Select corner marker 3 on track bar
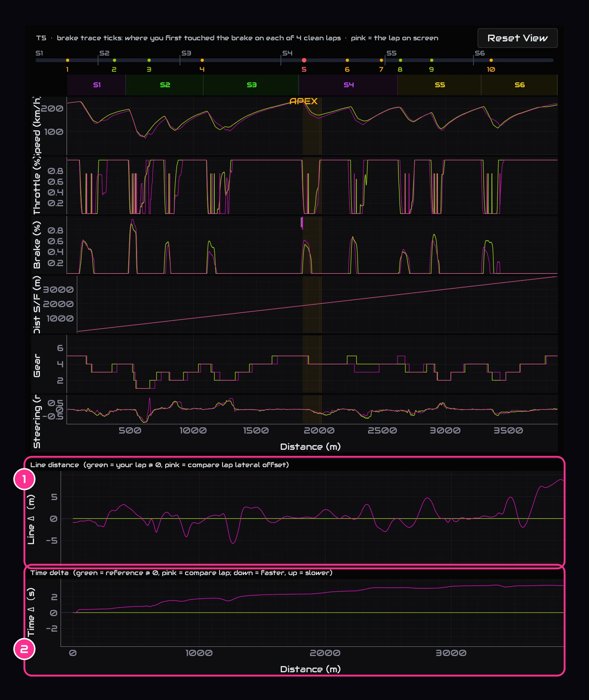The image size is (589, 700). tap(149, 60)
